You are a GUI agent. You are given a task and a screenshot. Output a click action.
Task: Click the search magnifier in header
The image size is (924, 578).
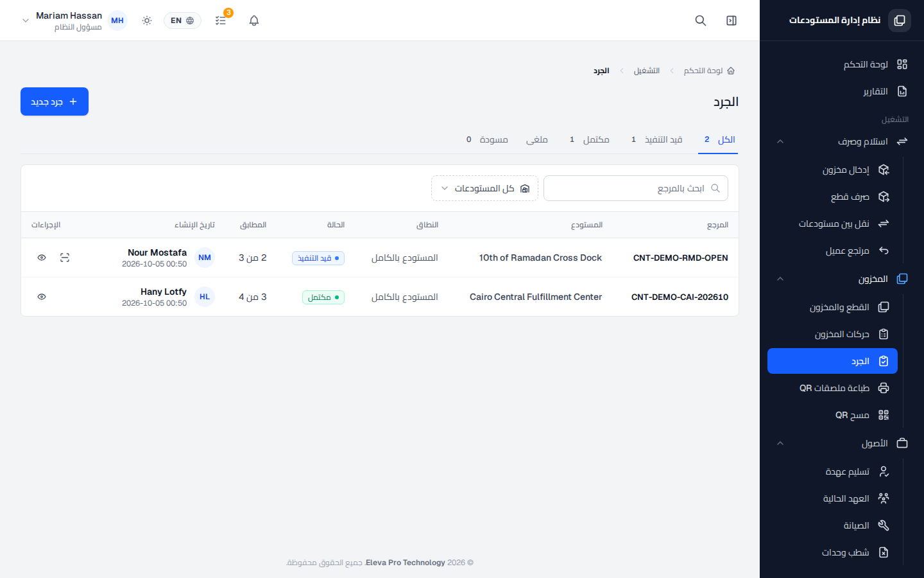pos(701,21)
